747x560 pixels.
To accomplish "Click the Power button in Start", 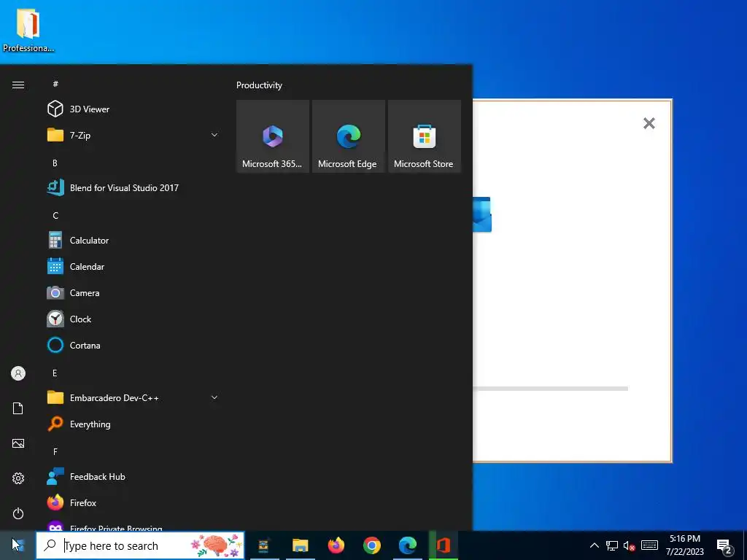I will [18, 513].
